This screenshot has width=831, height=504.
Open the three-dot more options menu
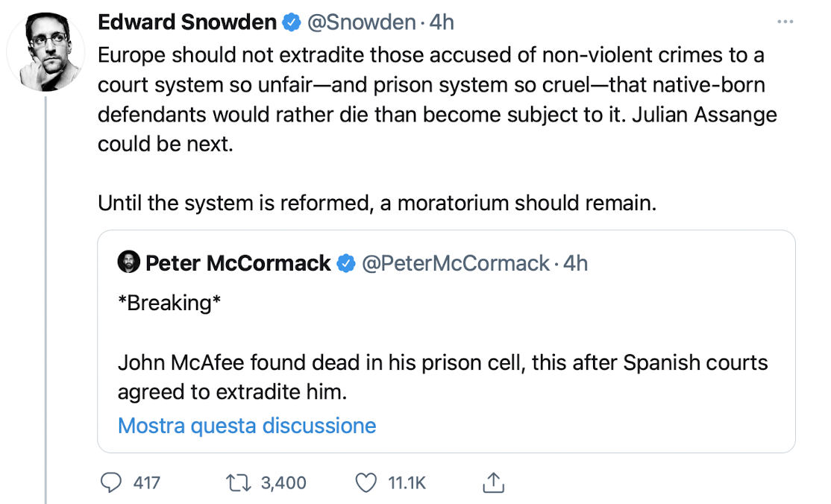pyautogui.click(x=785, y=22)
